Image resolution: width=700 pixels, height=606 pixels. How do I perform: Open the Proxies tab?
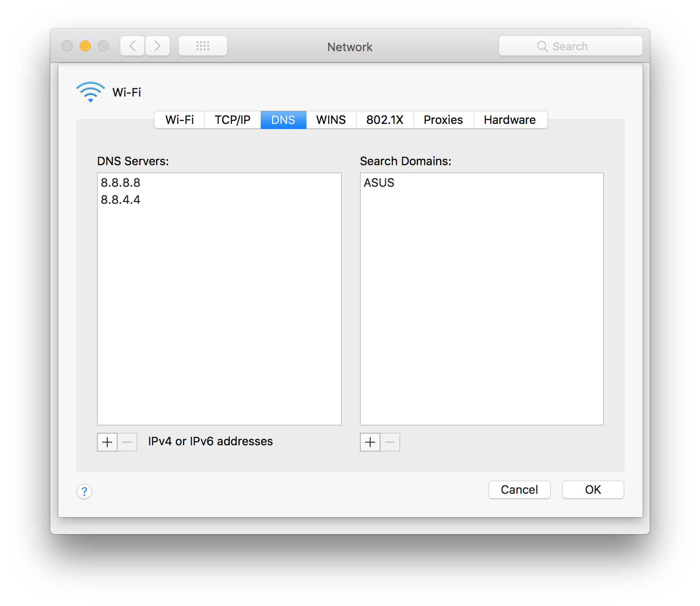(443, 120)
